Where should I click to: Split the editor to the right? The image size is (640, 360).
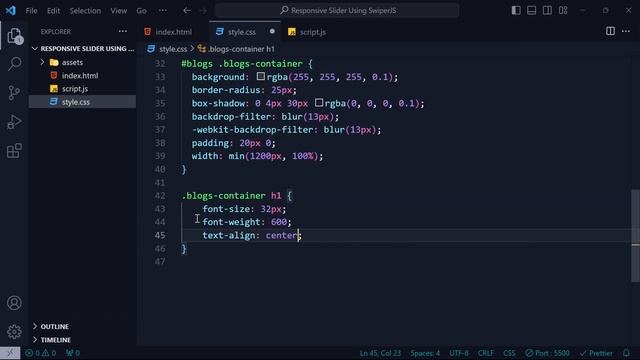[610, 31]
